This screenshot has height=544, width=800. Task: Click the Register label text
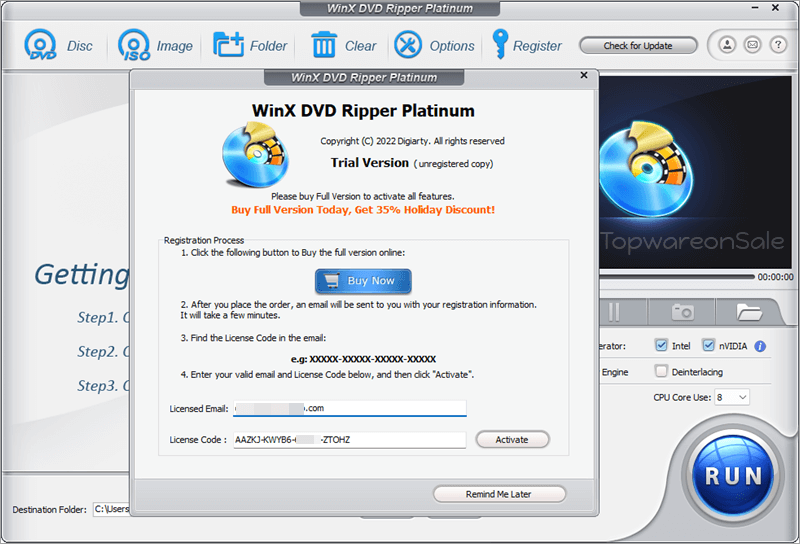tap(537, 46)
